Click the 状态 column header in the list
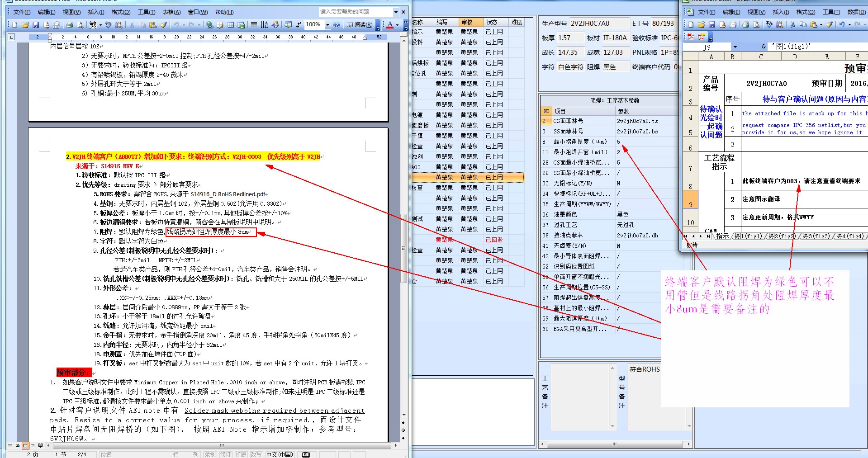Screen dimensions: 868x458 (496, 22)
